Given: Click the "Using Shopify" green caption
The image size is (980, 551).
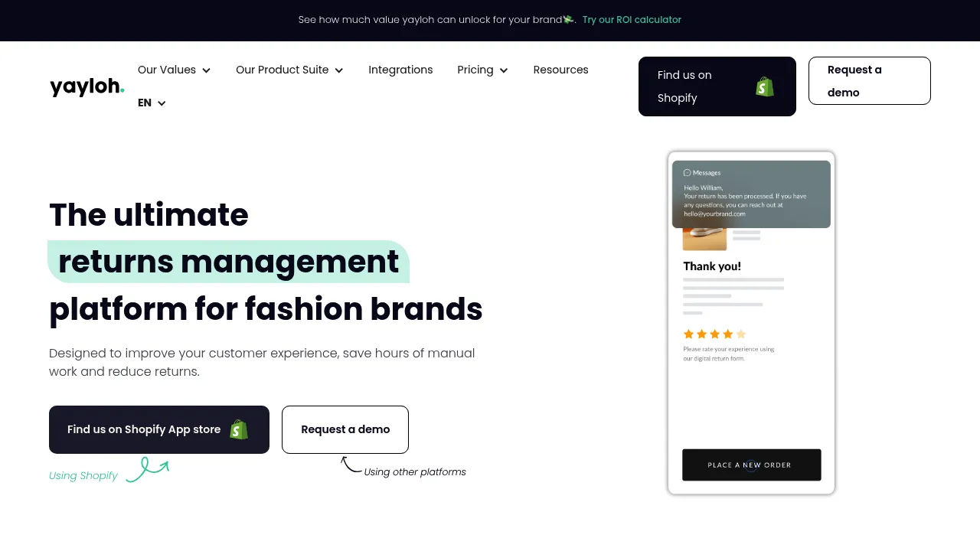Looking at the screenshot, I should point(83,475).
